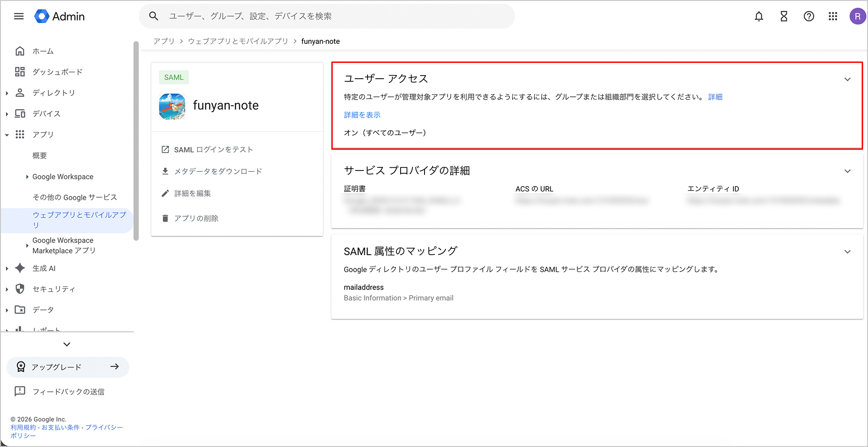Click the アップグレード button

(68, 367)
